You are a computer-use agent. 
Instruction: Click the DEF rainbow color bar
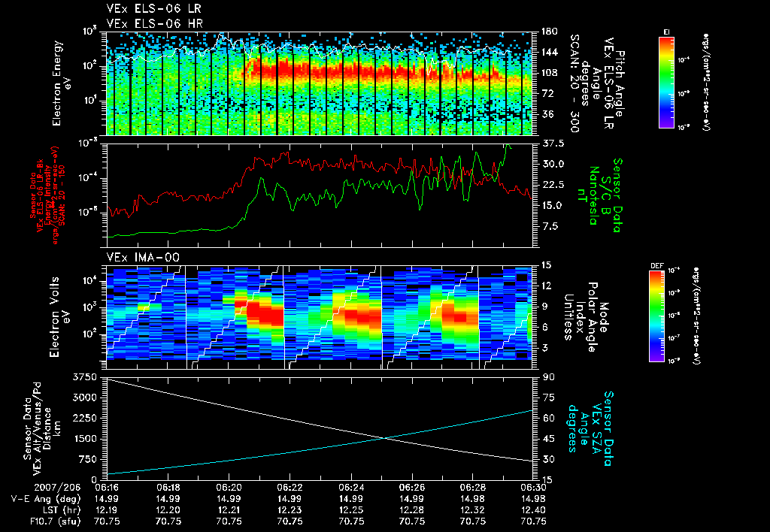(x=657, y=316)
